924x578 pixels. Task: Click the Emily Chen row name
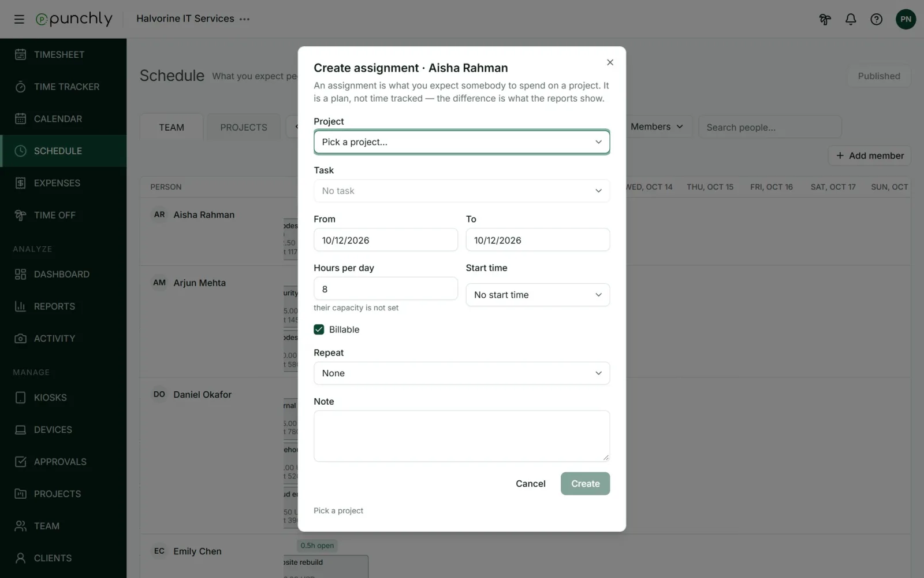(x=198, y=551)
